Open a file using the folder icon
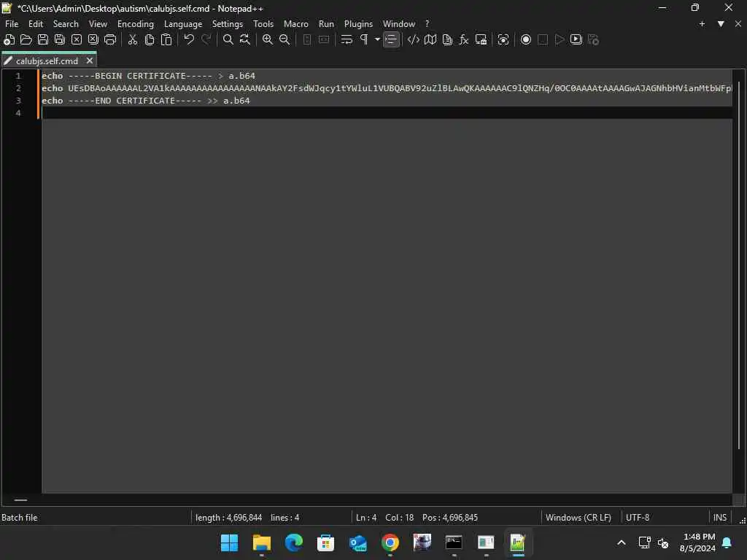The width and height of the screenshot is (747, 560). 26,39
